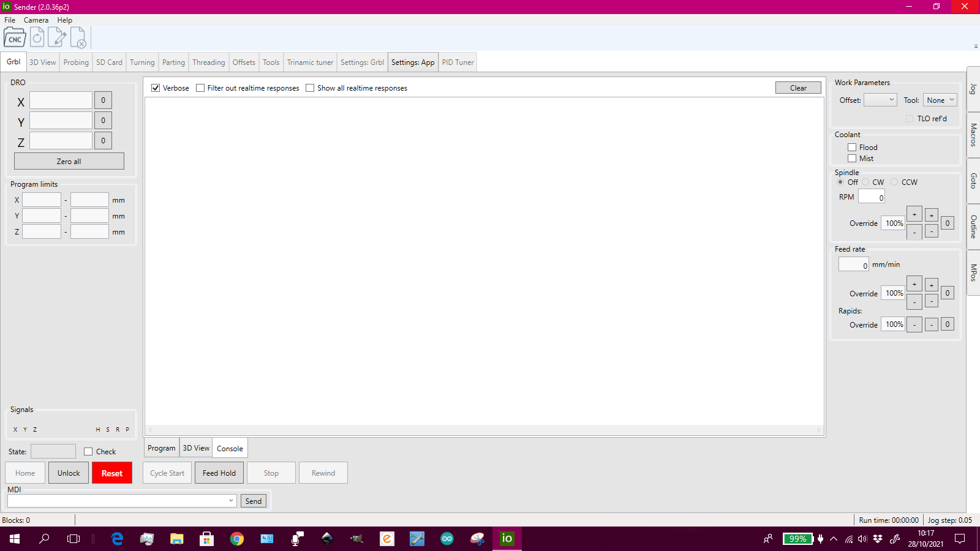
Task: Click the console horizontal scrollbar track
Action: 484,430
